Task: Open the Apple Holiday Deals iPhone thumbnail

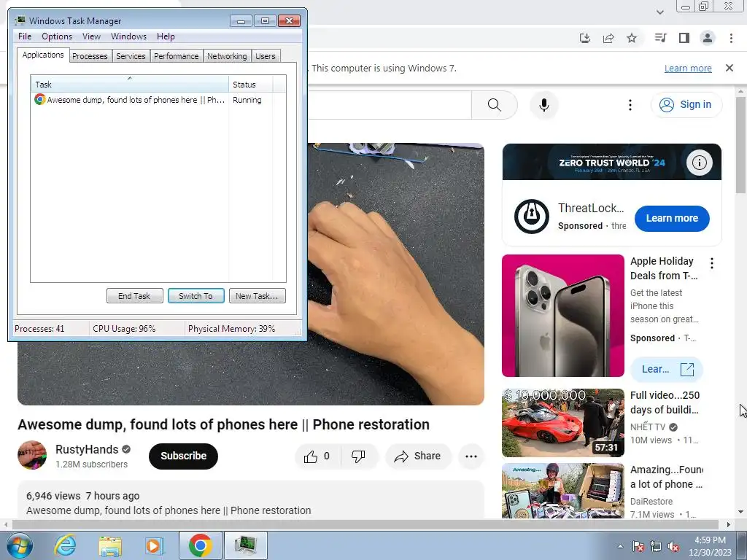Action: 563,316
